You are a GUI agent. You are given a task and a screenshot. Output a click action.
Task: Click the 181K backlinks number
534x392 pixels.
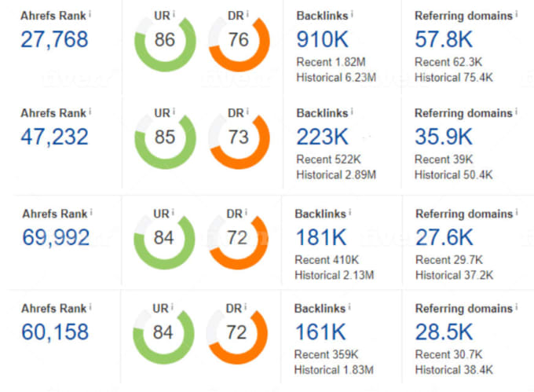pos(321,237)
